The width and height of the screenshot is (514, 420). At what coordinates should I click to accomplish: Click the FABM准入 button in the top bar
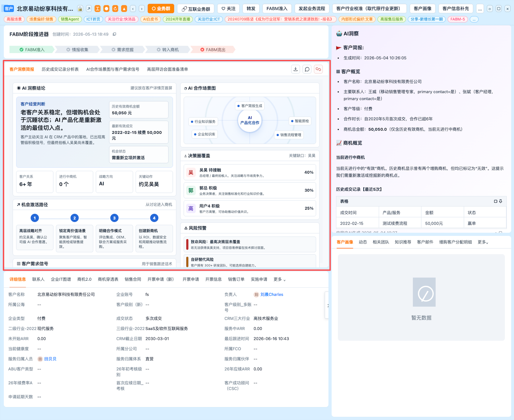[x=277, y=9]
